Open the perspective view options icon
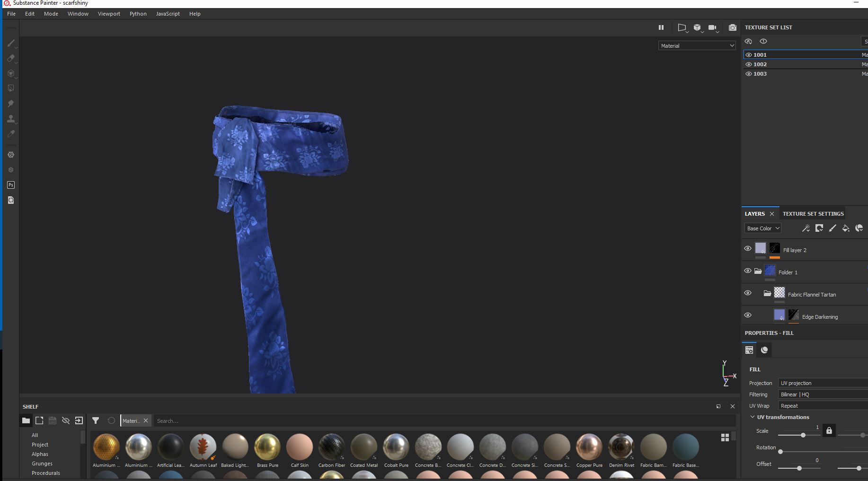This screenshot has width=868, height=481. pyautogui.click(x=682, y=27)
